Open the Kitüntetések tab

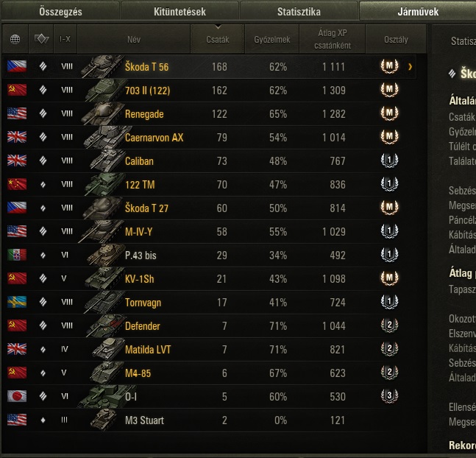(180, 12)
